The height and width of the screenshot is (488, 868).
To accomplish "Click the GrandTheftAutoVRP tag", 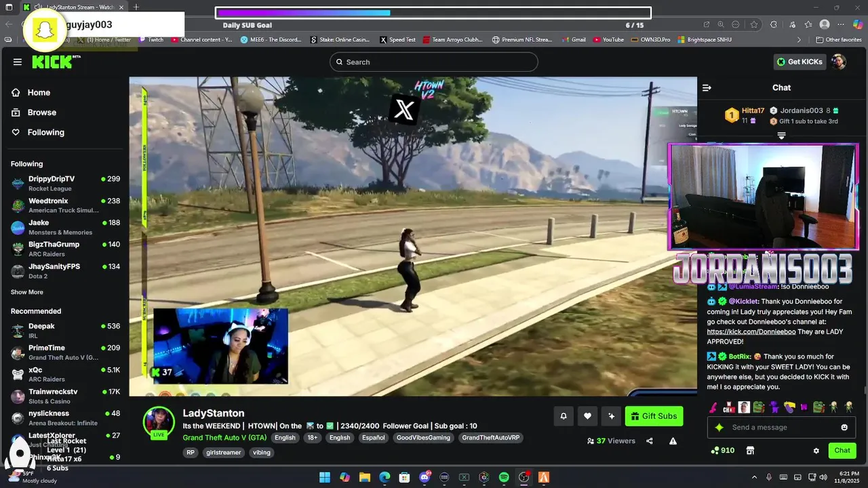I will click(491, 438).
